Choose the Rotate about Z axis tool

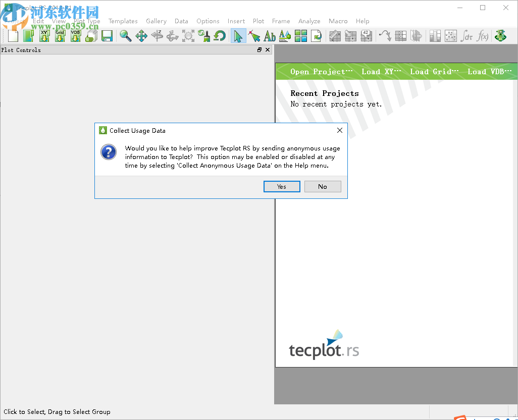coord(158,35)
